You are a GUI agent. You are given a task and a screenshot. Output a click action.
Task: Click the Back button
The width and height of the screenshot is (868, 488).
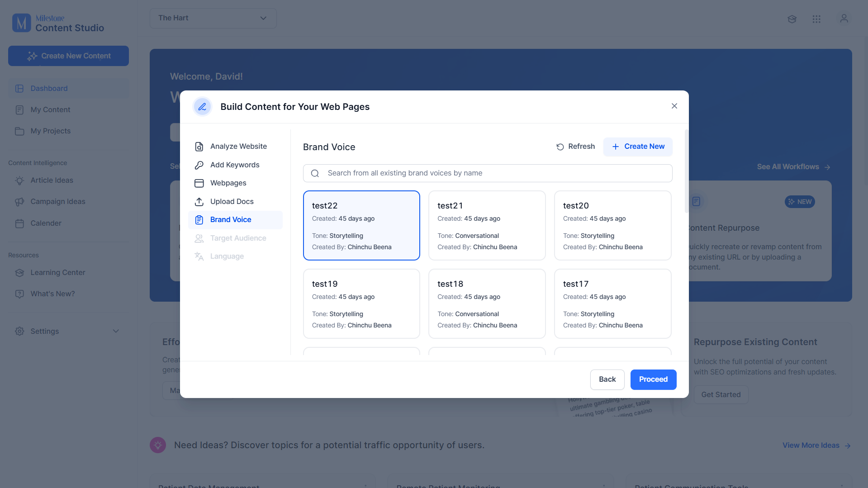(x=607, y=379)
